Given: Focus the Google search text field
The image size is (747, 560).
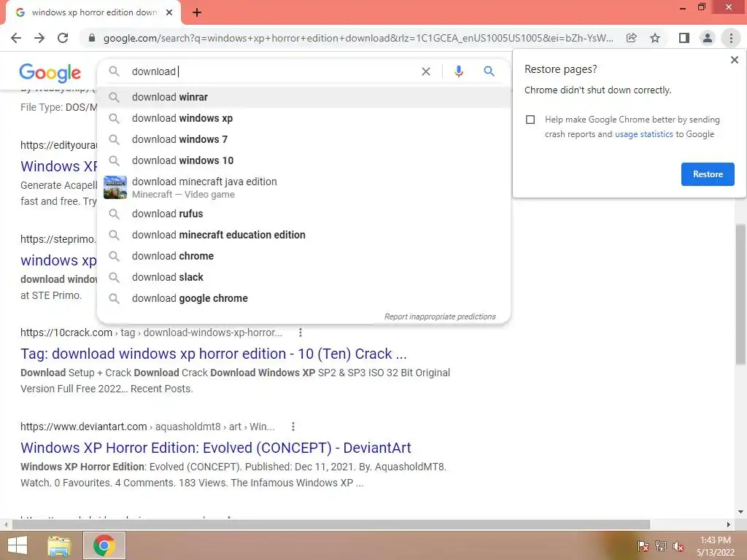Looking at the screenshot, I should click(271, 71).
